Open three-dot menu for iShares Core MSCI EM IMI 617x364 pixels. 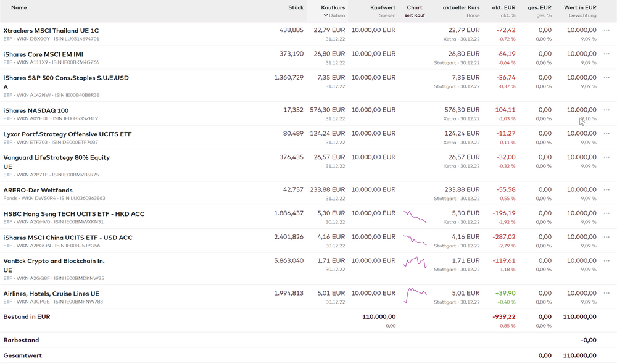(607, 54)
